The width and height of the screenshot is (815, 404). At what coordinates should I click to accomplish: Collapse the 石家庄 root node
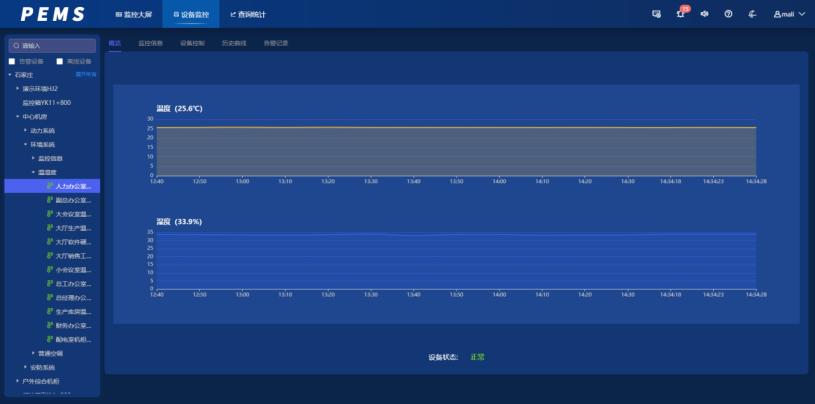(x=10, y=75)
